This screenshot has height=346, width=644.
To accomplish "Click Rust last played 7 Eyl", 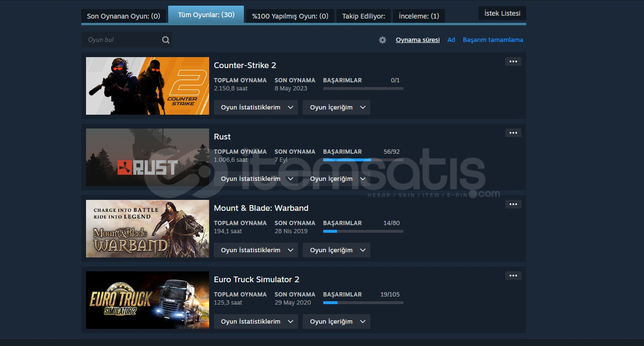I will click(x=281, y=160).
